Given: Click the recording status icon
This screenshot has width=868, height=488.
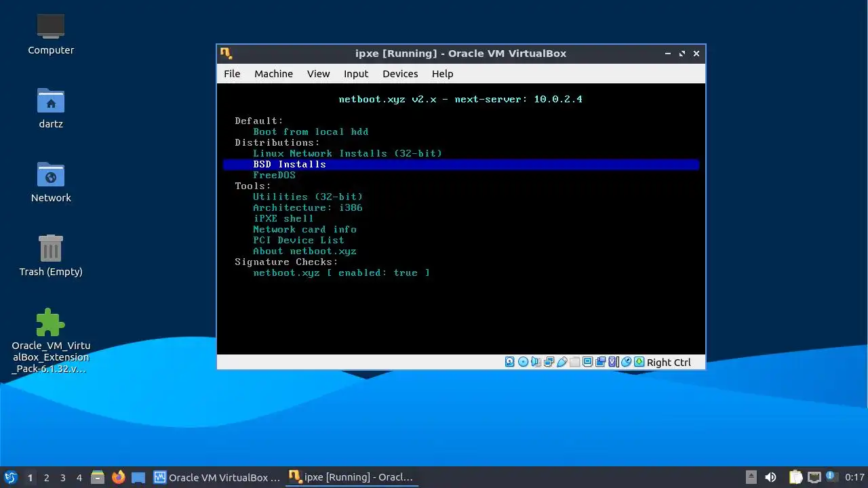Looking at the screenshot, I should tap(601, 362).
